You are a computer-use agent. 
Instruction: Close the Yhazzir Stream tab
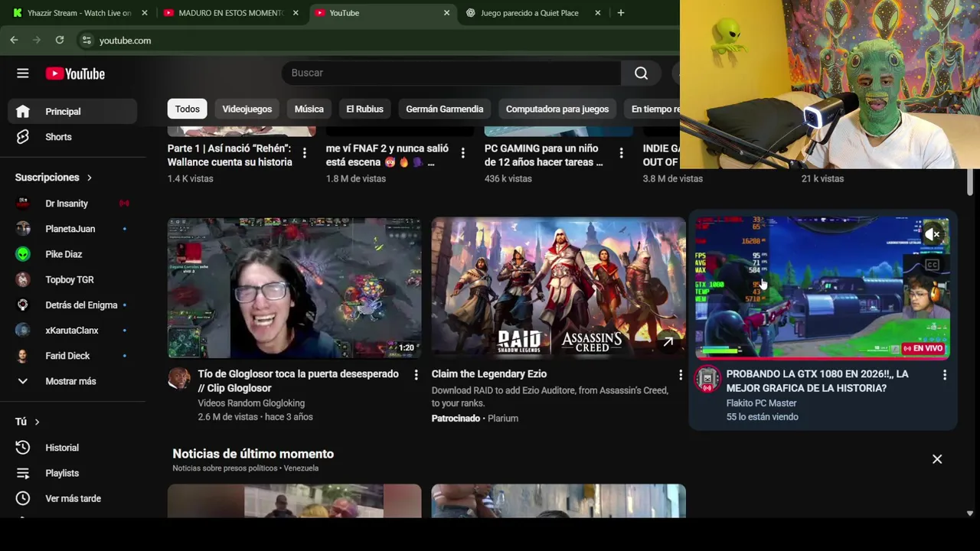145,13
